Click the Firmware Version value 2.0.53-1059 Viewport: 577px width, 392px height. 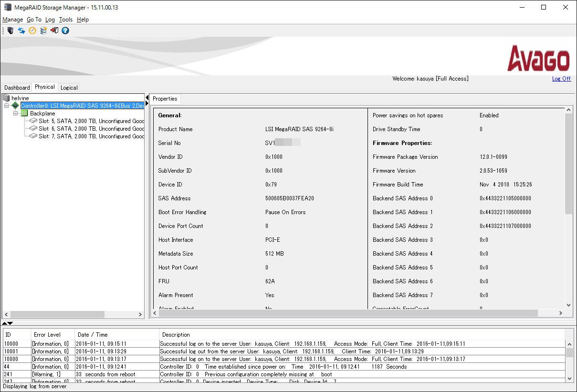point(493,171)
